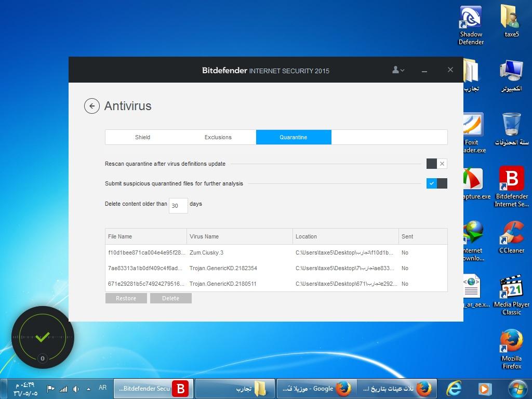The height and width of the screenshot is (399, 532).
Task: Click virus name Zum.Ciusky.3
Action: point(206,253)
